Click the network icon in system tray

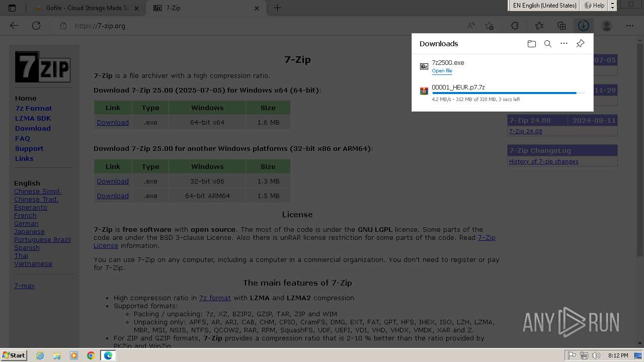tap(584, 355)
